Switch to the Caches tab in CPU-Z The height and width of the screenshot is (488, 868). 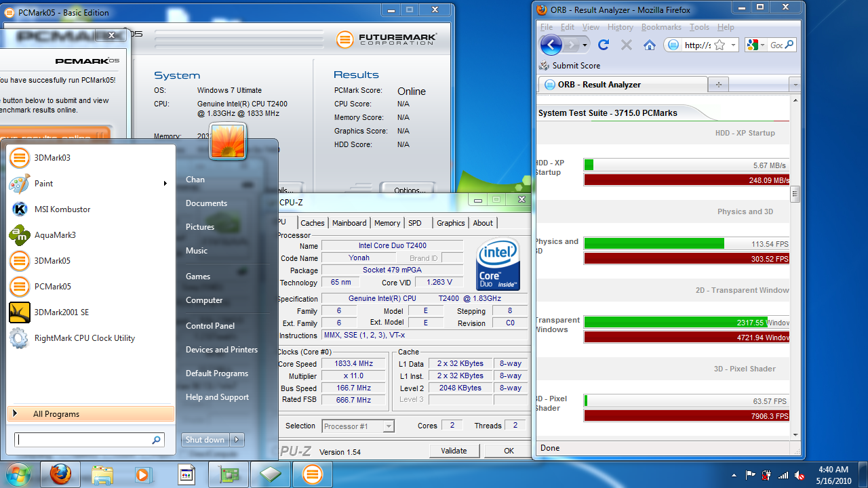click(x=313, y=223)
